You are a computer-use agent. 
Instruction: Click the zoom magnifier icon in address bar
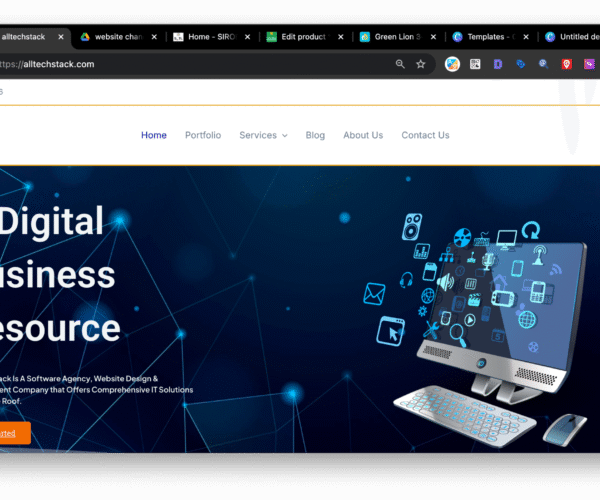point(400,64)
